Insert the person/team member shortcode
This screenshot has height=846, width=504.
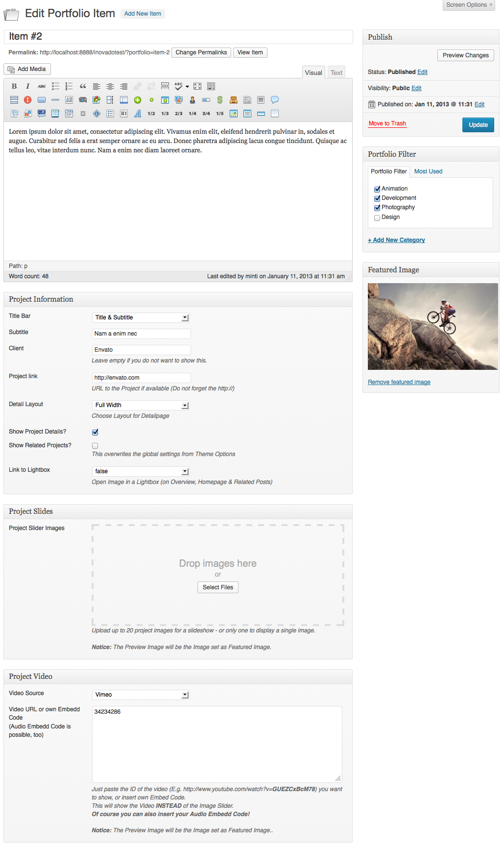(192, 100)
